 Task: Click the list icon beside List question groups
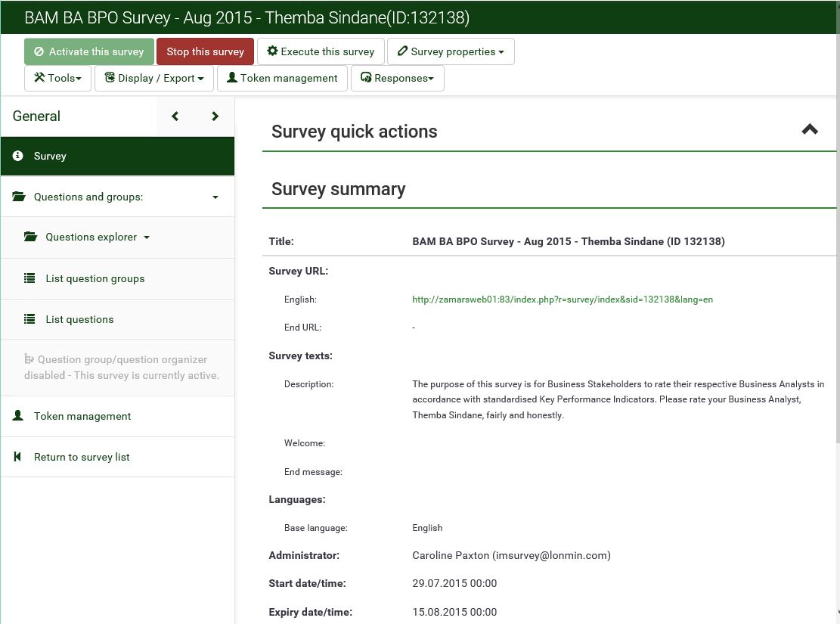29,278
